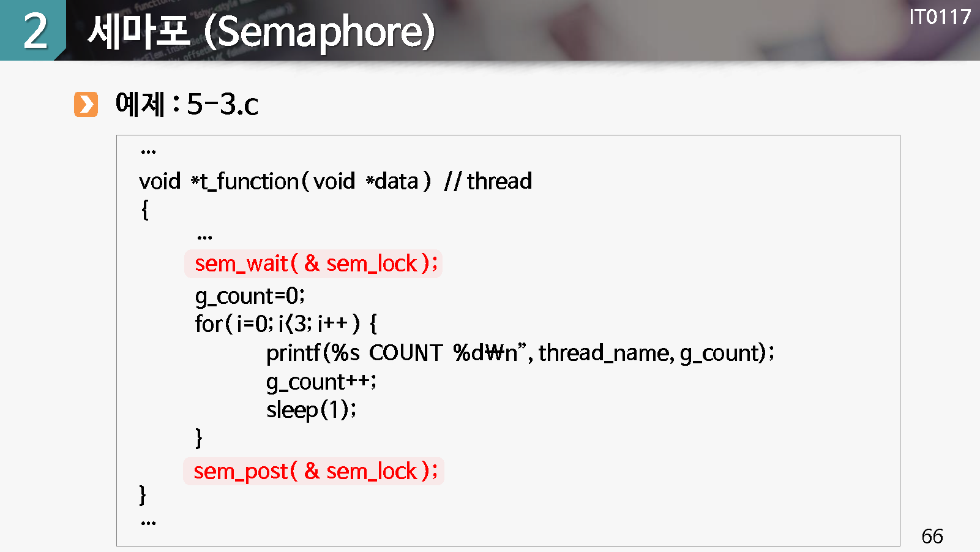Click the closing brace of t_function
The height and width of the screenshot is (552, 980).
point(143,494)
